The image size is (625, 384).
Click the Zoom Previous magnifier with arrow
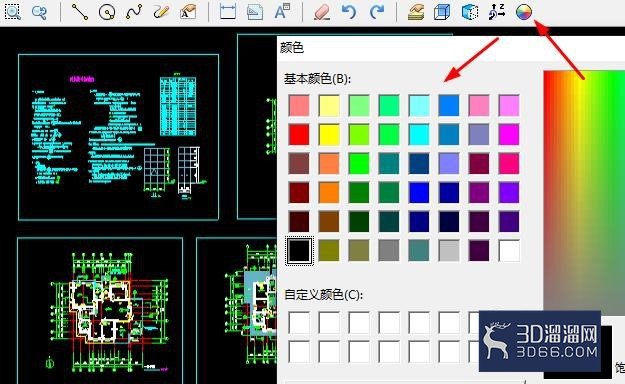pos(39,12)
